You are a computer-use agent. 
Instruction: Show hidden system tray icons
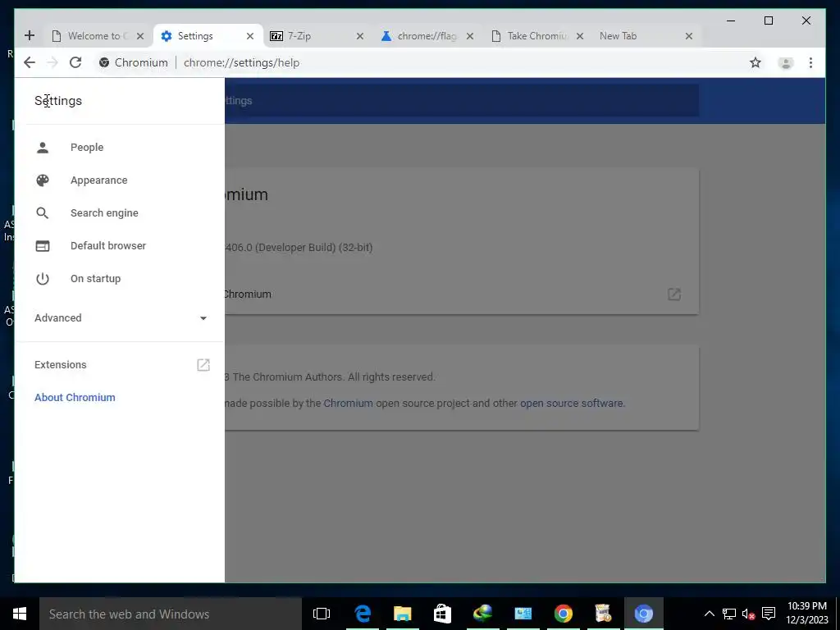tap(709, 614)
